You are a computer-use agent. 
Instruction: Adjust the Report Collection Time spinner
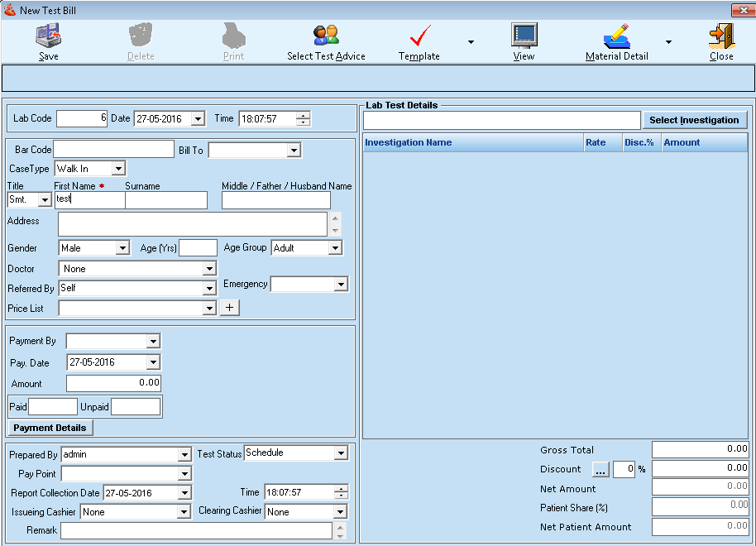(341, 492)
